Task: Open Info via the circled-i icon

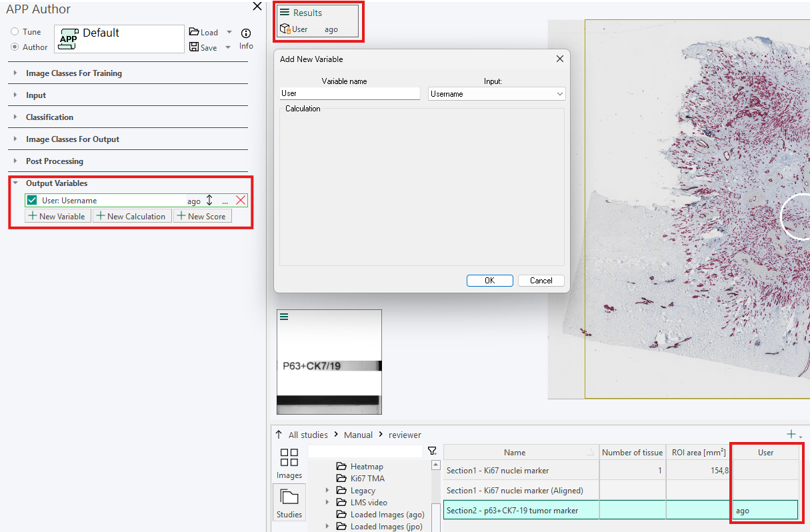Action: click(x=246, y=32)
